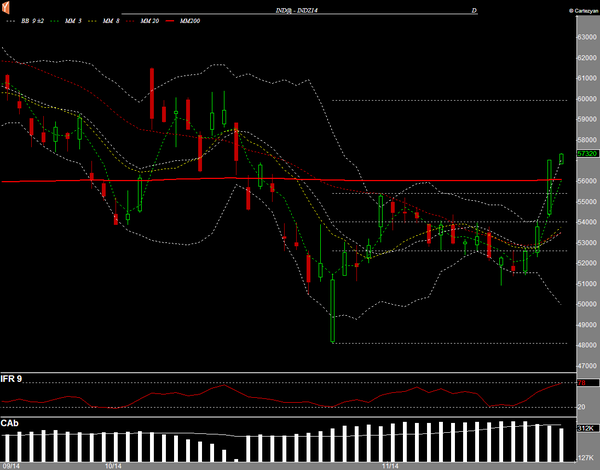Click the 57320 current price tag
This screenshot has width=600, height=470.
coord(588,154)
